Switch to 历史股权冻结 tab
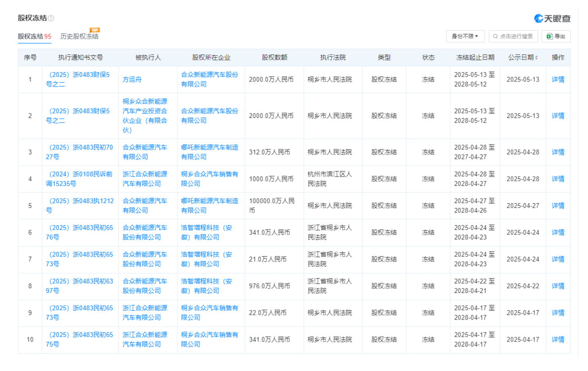 79,36
